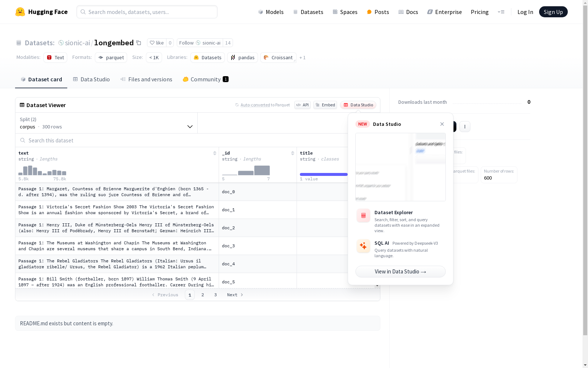This screenshot has width=588, height=368.
Task: Sort the _id column
Action: [293, 153]
